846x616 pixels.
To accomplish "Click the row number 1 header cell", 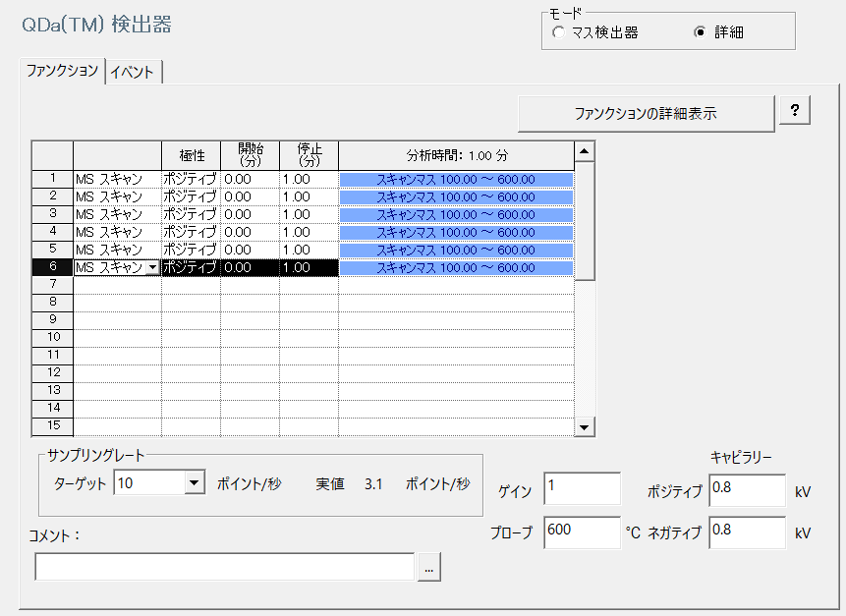I will pos(51,179).
